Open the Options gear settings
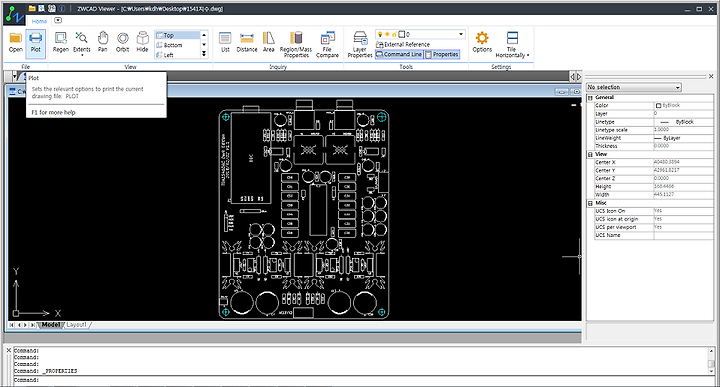This screenshot has height=387, width=720. click(x=482, y=43)
